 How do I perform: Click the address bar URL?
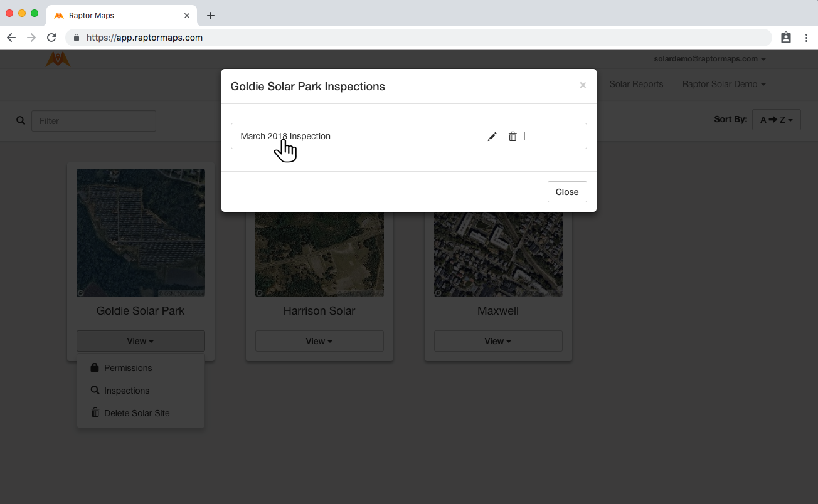pos(144,38)
